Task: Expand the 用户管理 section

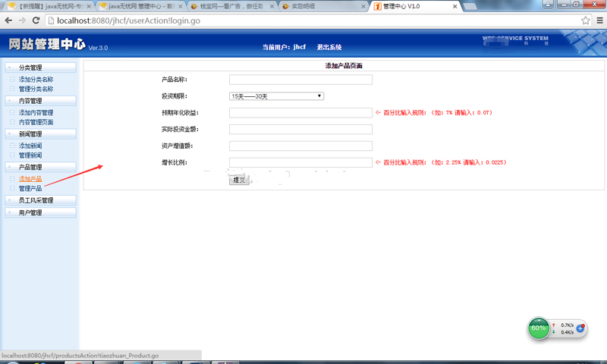Action: click(40, 213)
